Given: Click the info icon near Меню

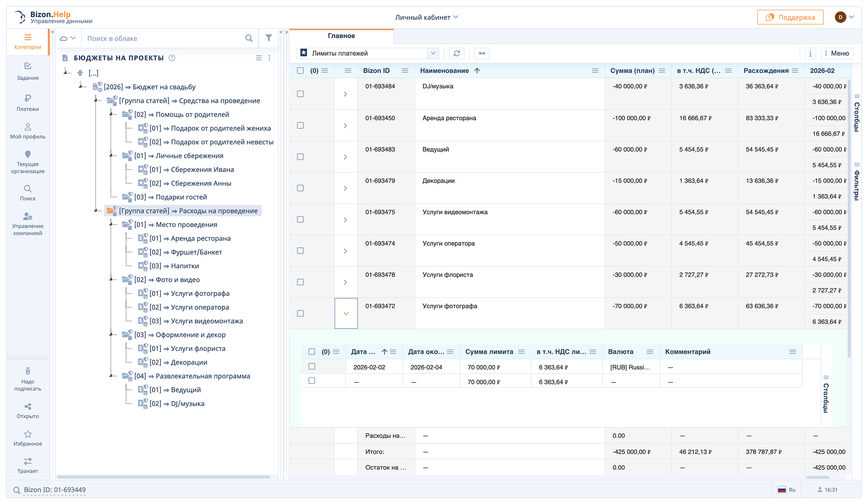Looking at the screenshot, I should point(810,53).
